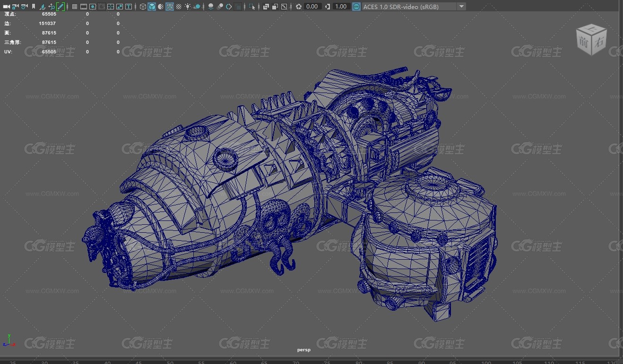Click the Select Camera icon

click(6, 7)
